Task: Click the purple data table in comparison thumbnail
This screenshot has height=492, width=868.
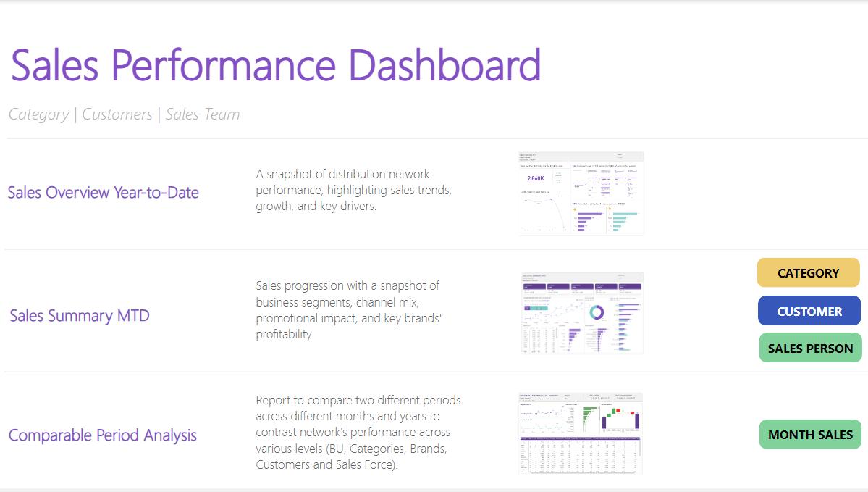Action: point(581,455)
